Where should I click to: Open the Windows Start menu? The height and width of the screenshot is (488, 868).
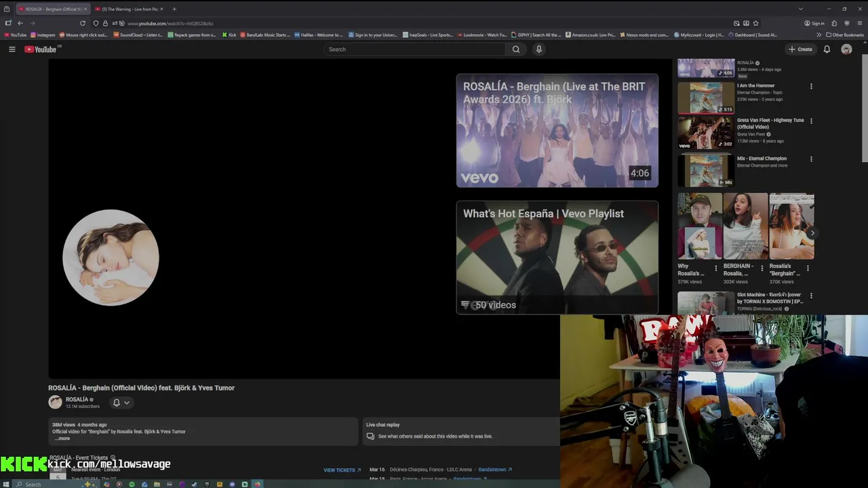(x=7, y=484)
